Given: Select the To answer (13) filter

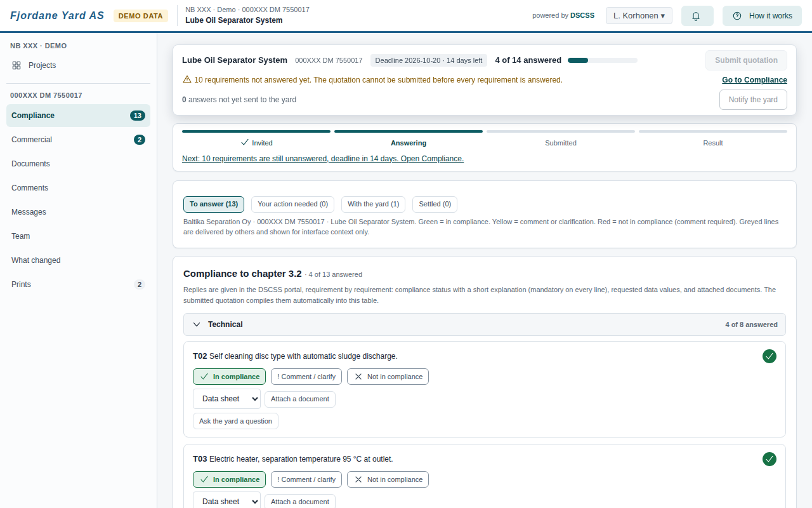Looking at the screenshot, I should coord(214,204).
